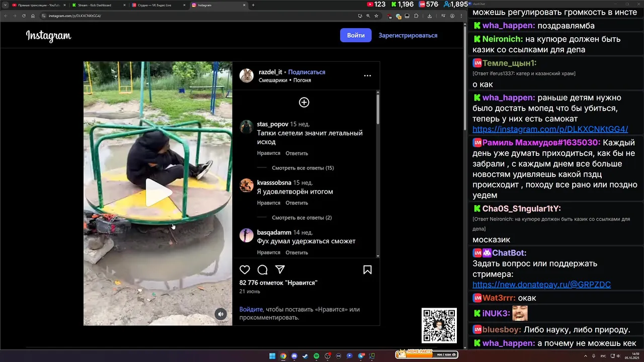Click bluesboy's username in the chat
This screenshot has width=644, height=362.
(x=501, y=330)
